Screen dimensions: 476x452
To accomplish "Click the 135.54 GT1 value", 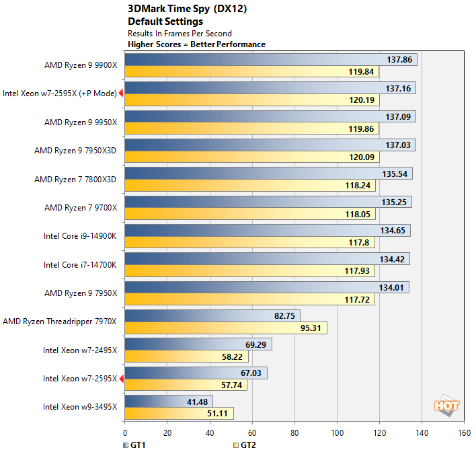I will (x=395, y=174).
